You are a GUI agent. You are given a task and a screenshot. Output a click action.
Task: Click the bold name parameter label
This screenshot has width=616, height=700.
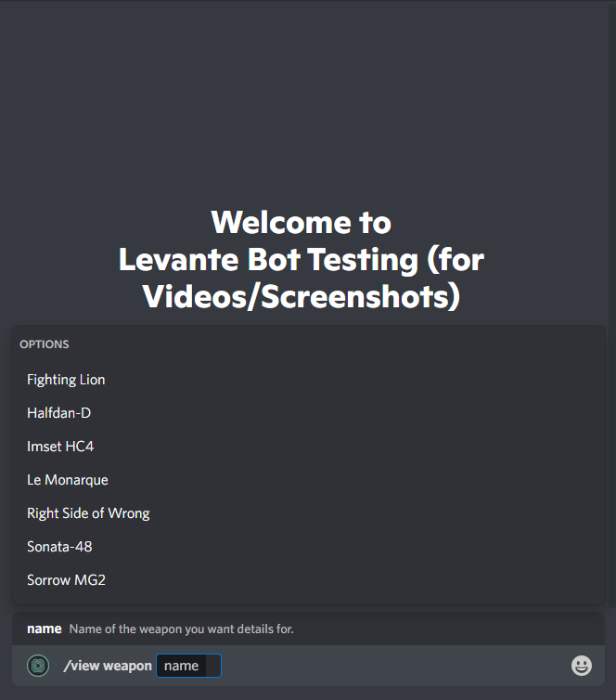[45, 629]
